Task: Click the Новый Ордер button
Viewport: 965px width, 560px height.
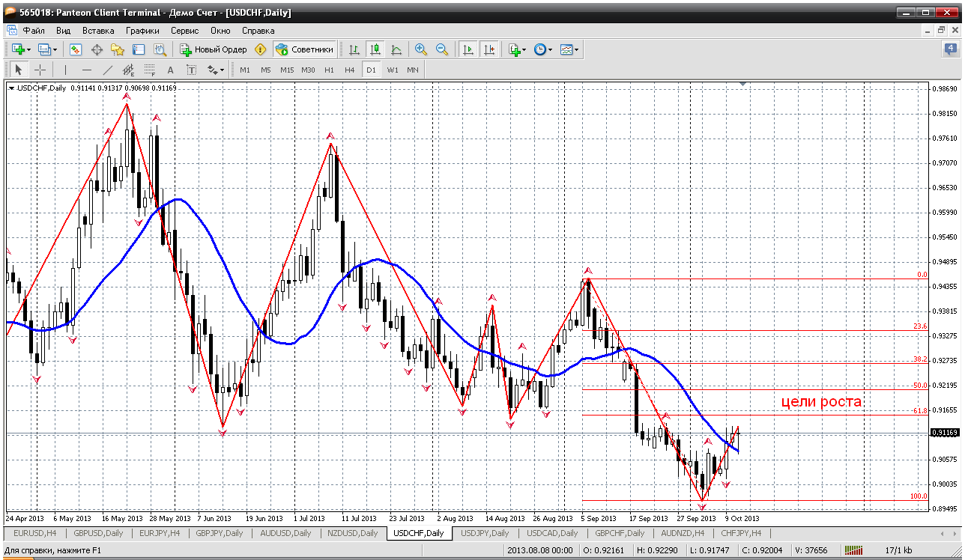Action: [214, 49]
